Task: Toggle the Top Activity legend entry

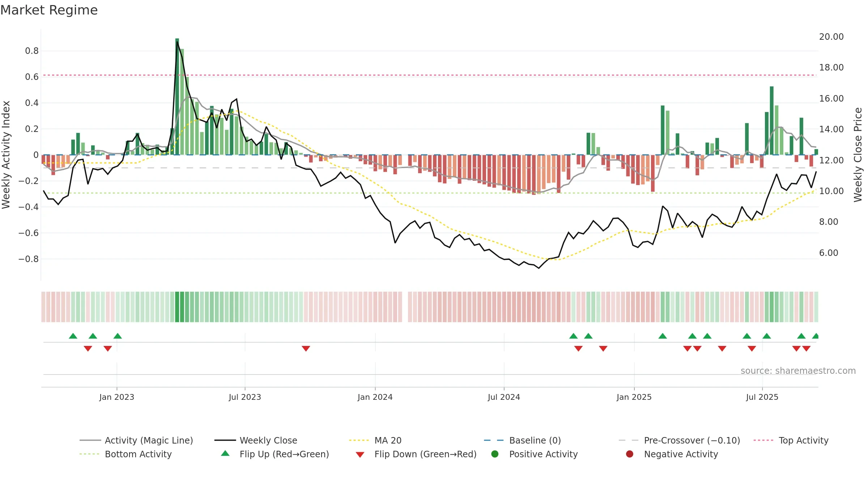Action: point(791,440)
